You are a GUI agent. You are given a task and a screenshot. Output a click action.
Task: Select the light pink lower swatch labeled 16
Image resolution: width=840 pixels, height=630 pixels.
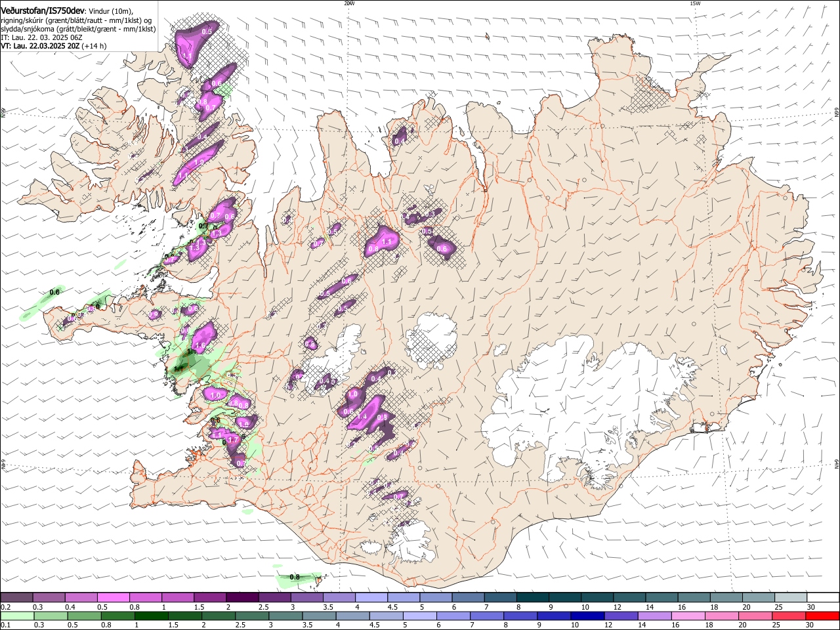coord(688,616)
